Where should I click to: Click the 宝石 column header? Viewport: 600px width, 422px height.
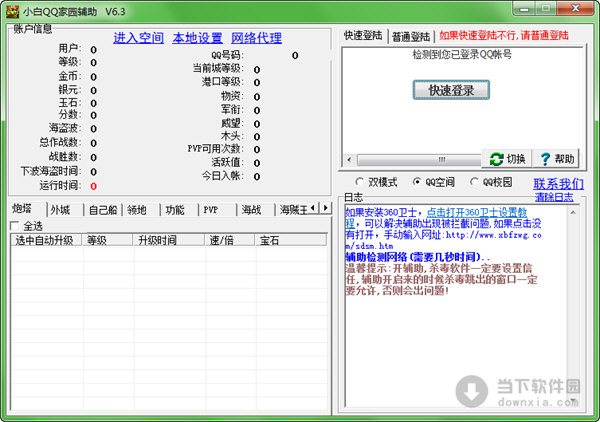point(291,240)
